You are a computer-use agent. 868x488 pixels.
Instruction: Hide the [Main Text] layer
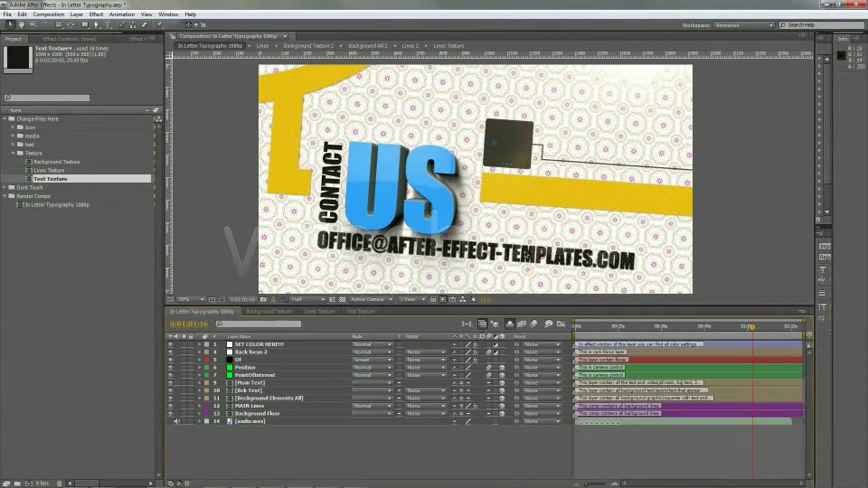[x=171, y=383]
